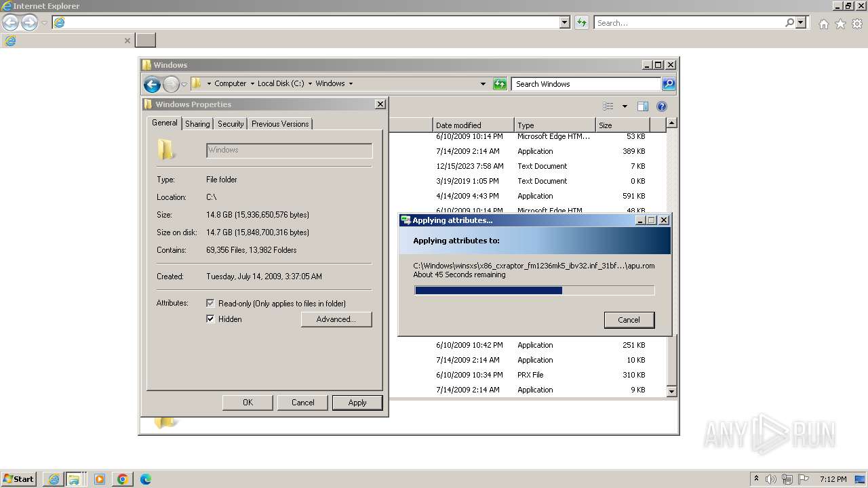The height and width of the screenshot is (488, 868).
Task: Expand the Windows breadcrumb arrow
Action: click(x=351, y=84)
